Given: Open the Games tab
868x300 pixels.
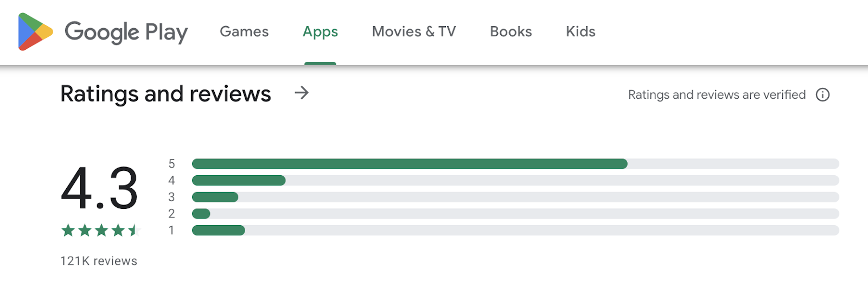Looking at the screenshot, I should click(244, 32).
